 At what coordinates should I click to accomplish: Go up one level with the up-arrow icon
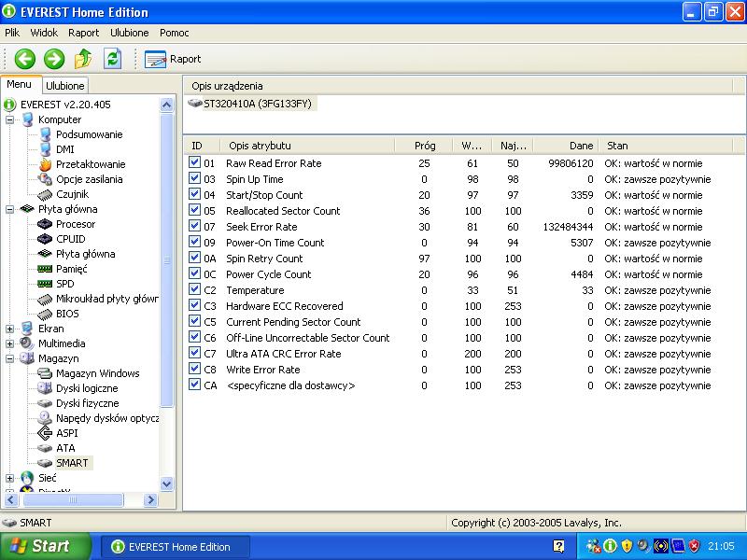(x=83, y=59)
